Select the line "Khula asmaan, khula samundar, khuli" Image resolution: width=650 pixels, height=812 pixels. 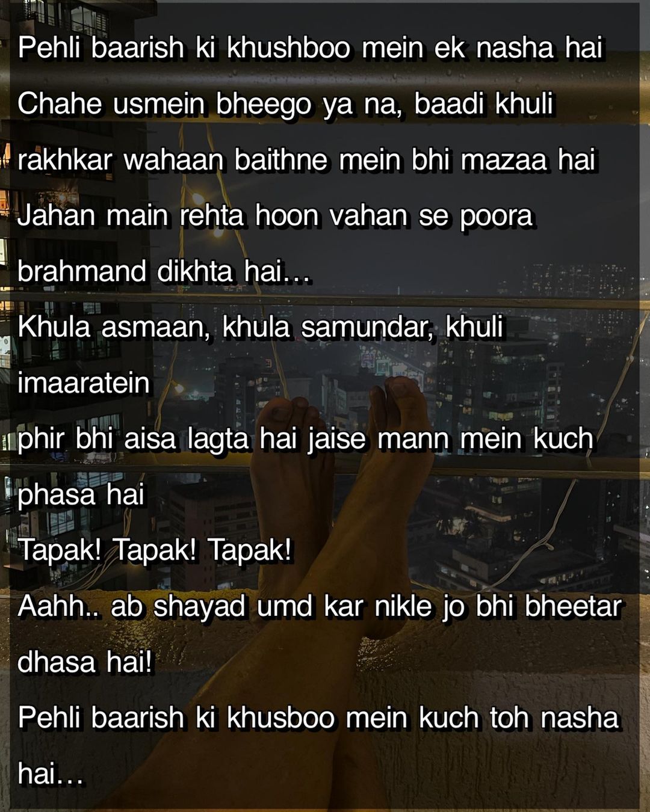(261, 327)
